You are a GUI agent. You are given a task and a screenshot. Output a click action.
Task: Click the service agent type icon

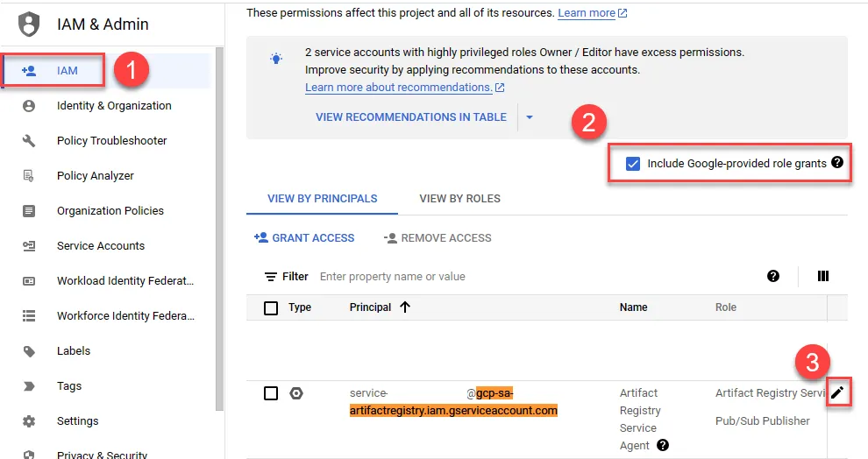296,393
